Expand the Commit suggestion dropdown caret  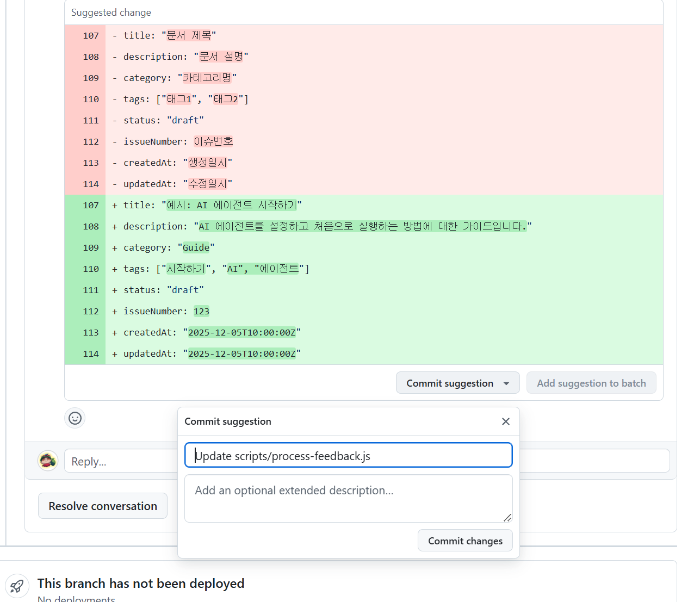pos(506,383)
